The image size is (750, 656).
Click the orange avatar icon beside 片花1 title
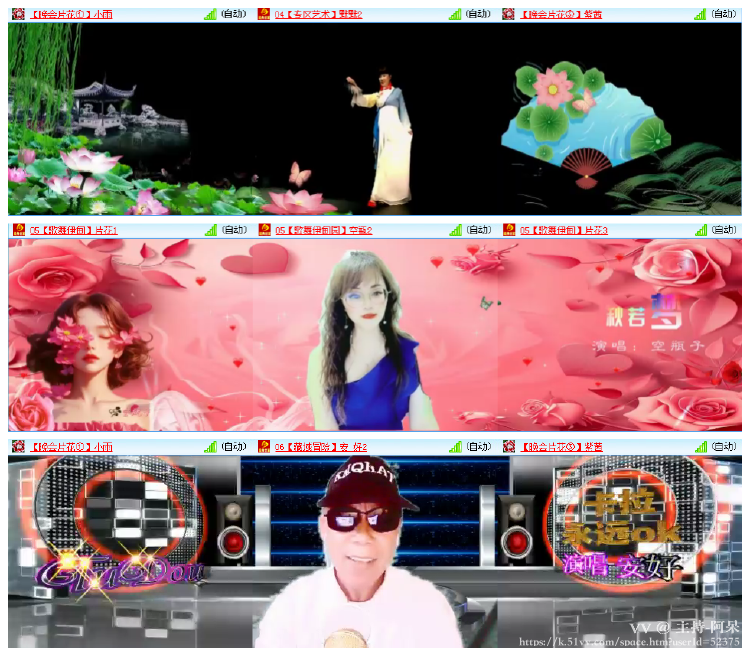pyautogui.click(x=17, y=230)
